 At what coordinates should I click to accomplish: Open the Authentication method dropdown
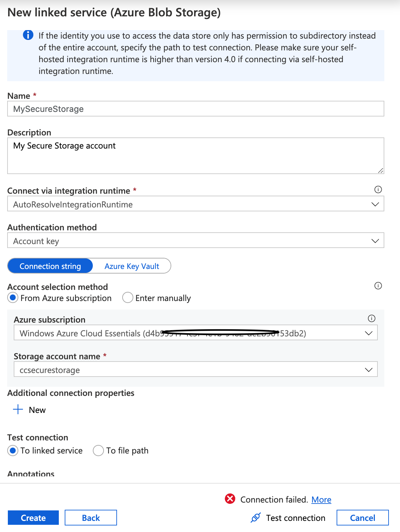pos(196,241)
